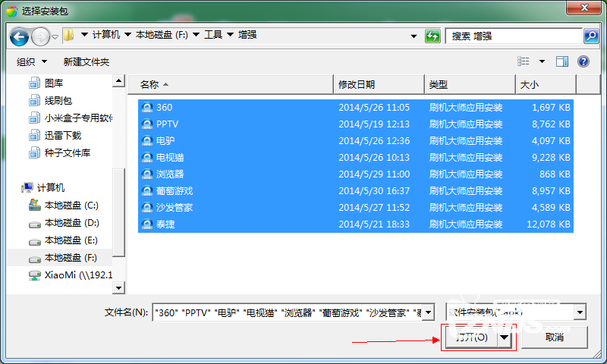The width and height of the screenshot is (607, 364).
Task: Click the folder icon in address bar
Action: click(68, 35)
